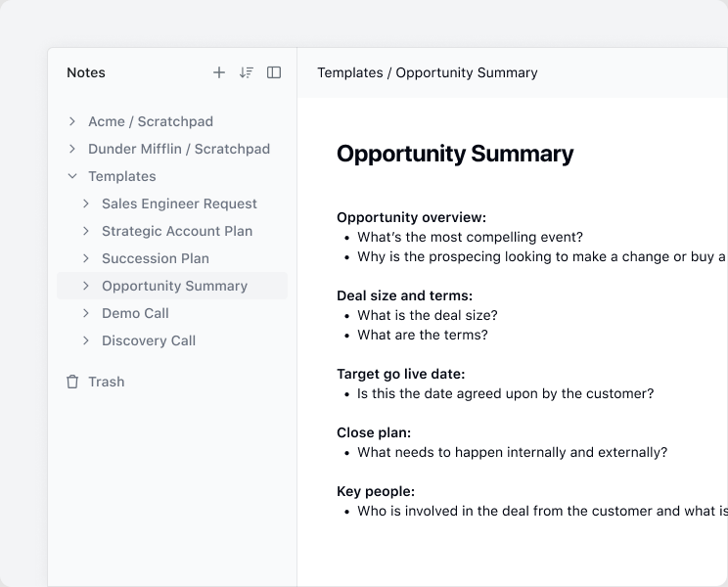Expand Strategic Account Plan chevron
728x587 pixels.
click(86, 231)
